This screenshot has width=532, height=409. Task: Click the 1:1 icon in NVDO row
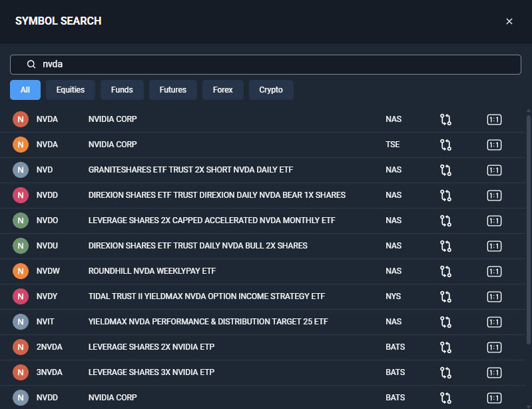494,221
